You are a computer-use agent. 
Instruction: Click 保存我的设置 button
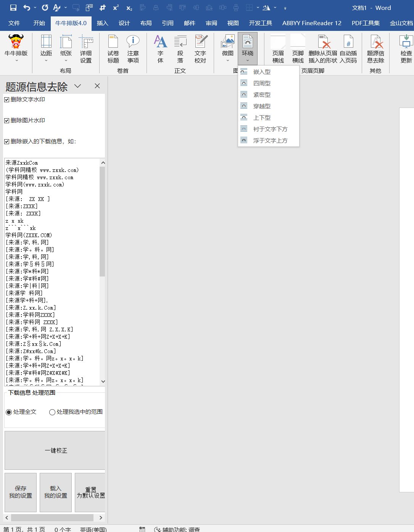click(x=21, y=492)
